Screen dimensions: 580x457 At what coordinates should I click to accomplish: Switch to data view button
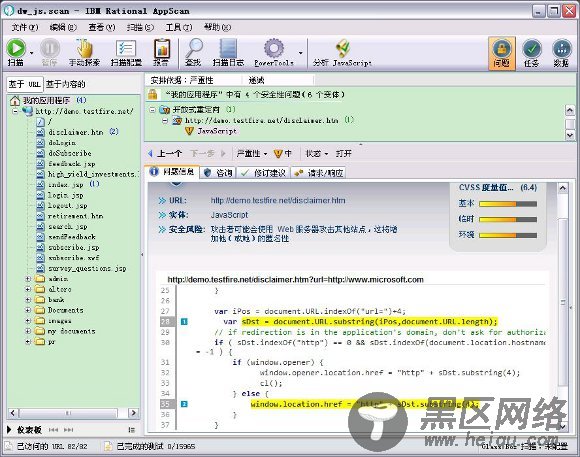[562, 53]
